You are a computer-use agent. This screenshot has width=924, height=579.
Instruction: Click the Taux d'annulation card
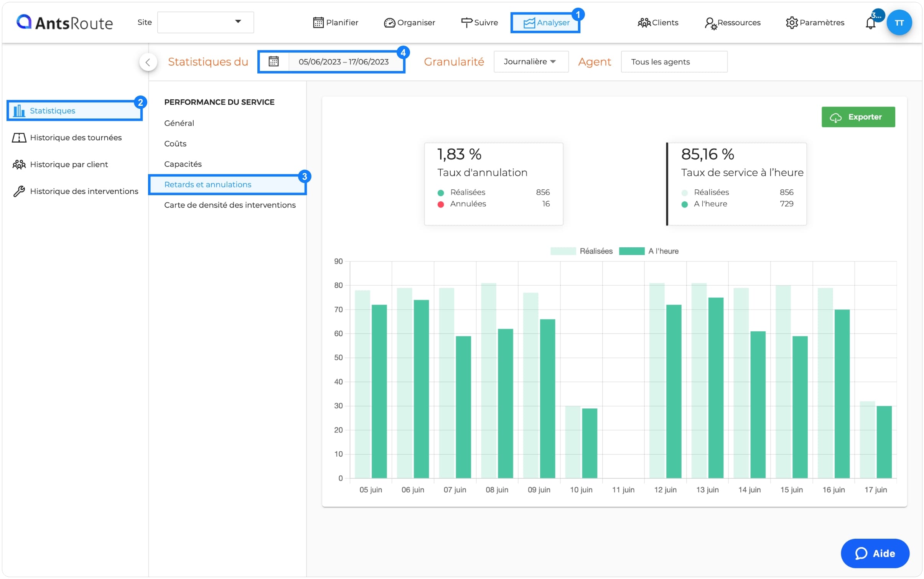(494, 184)
